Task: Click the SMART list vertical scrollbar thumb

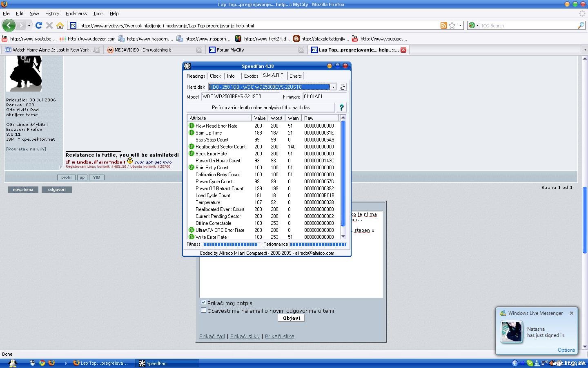Action: click(x=343, y=173)
